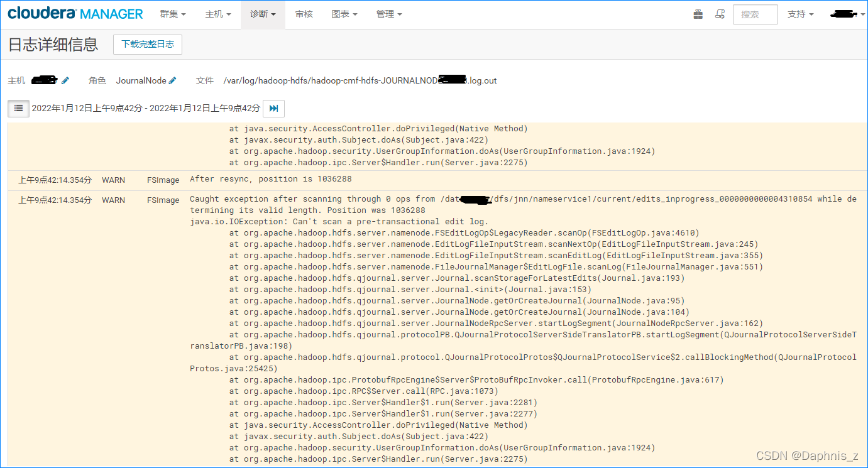Select the WARN level of the Caught exception row
The width and height of the screenshot is (868, 468).
point(113,200)
